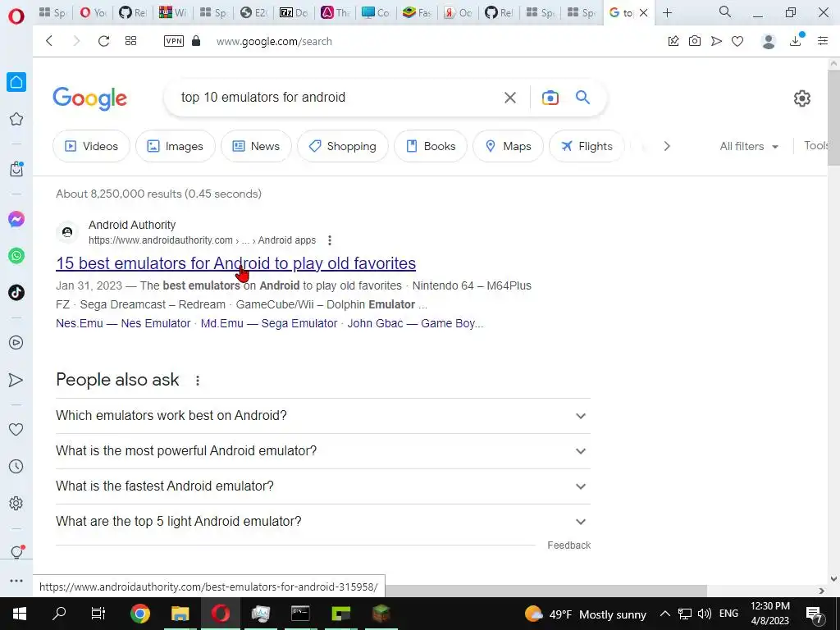This screenshot has height=630, width=840.
Task: Open tips lightbulb in sidebar
Action: coord(16,552)
